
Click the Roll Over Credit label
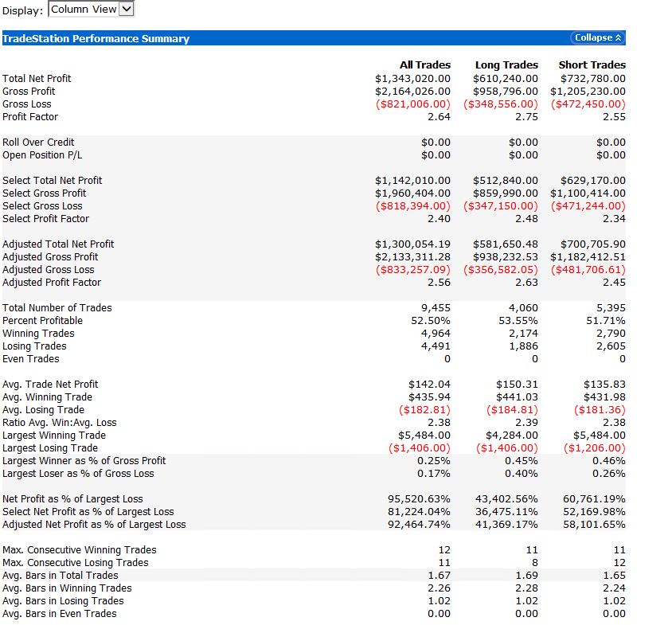click(x=38, y=143)
